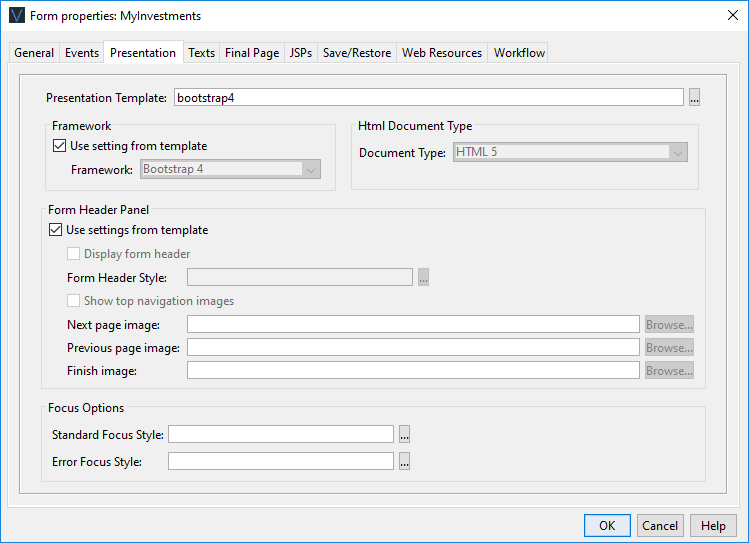Click ellipsis button beside Form Header Style
Screen dimensions: 749x543
(x=424, y=278)
